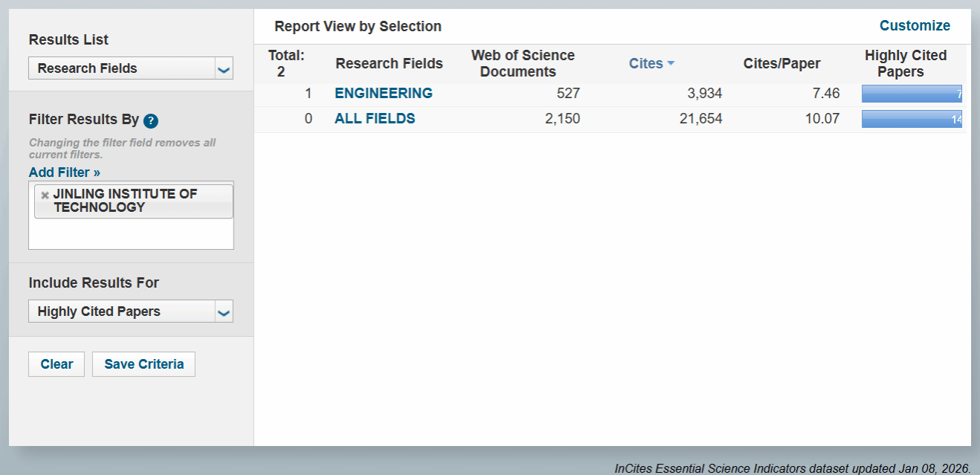980x475 pixels.
Task: Click the Add Filter link
Action: (65, 172)
